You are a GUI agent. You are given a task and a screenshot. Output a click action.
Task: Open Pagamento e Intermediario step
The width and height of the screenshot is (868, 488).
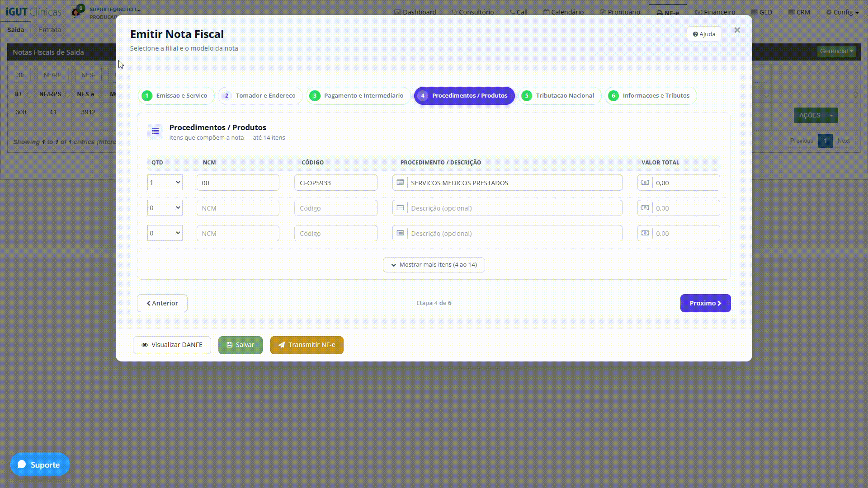click(x=359, y=95)
